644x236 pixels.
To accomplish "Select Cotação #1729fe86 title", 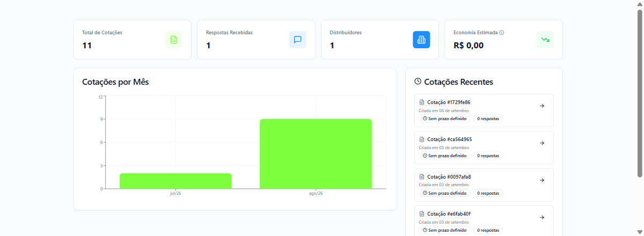I will point(449,102).
